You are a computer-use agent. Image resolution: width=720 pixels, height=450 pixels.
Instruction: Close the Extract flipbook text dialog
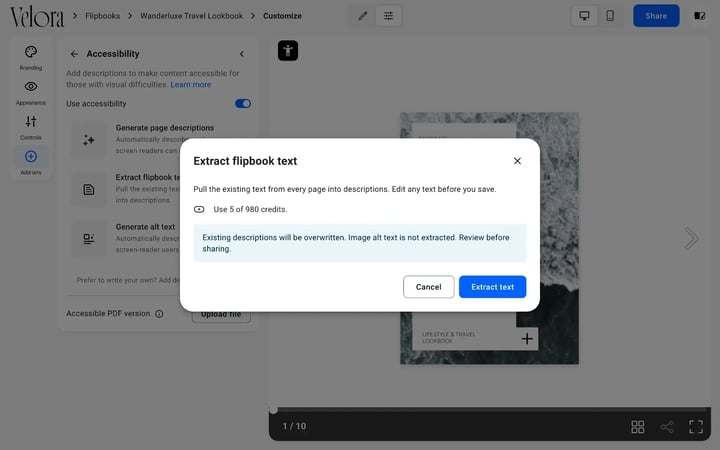pyautogui.click(x=517, y=161)
